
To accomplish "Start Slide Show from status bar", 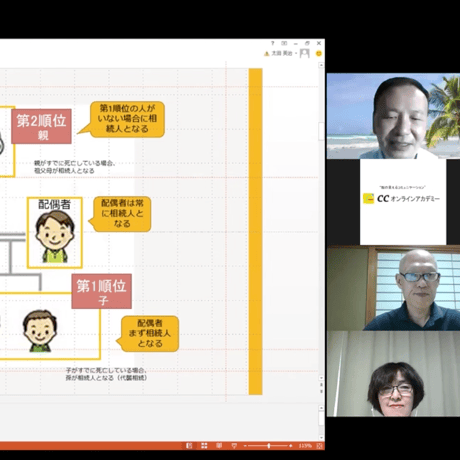I will [x=234, y=446].
